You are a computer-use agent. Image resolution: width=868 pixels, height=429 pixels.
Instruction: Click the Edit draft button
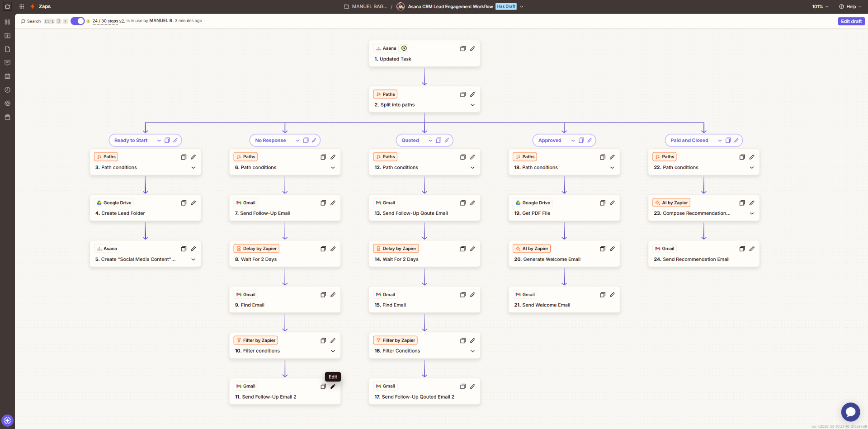(x=851, y=21)
